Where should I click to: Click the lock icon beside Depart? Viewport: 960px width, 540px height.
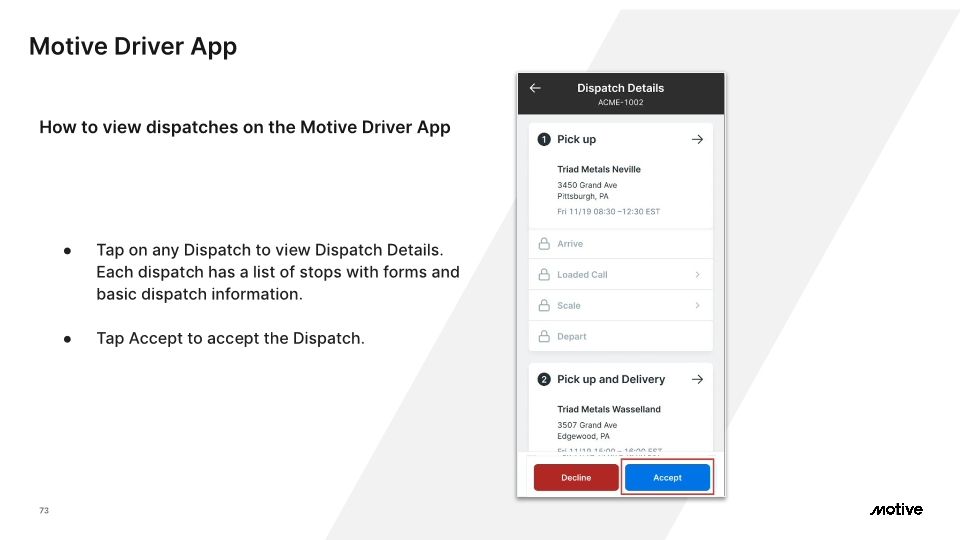(544, 336)
